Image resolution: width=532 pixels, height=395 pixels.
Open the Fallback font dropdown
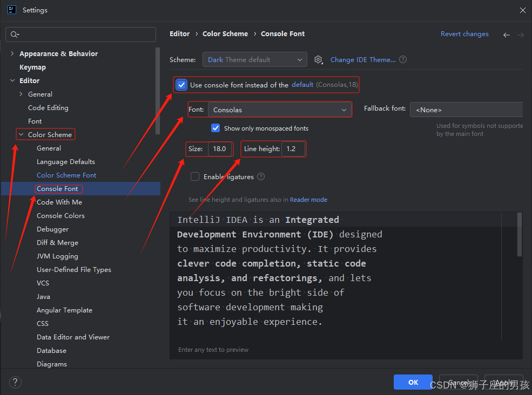pyautogui.click(x=466, y=110)
